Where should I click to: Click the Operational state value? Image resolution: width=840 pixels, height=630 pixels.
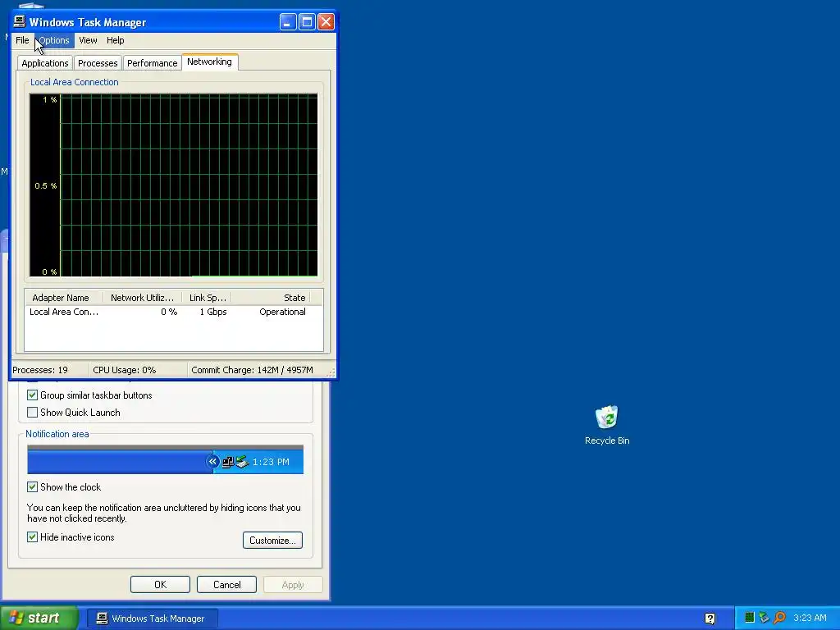tap(282, 312)
